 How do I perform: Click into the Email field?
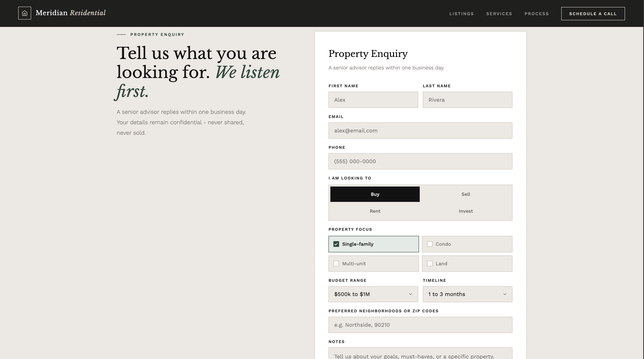pyautogui.click(x=420, y=131)
